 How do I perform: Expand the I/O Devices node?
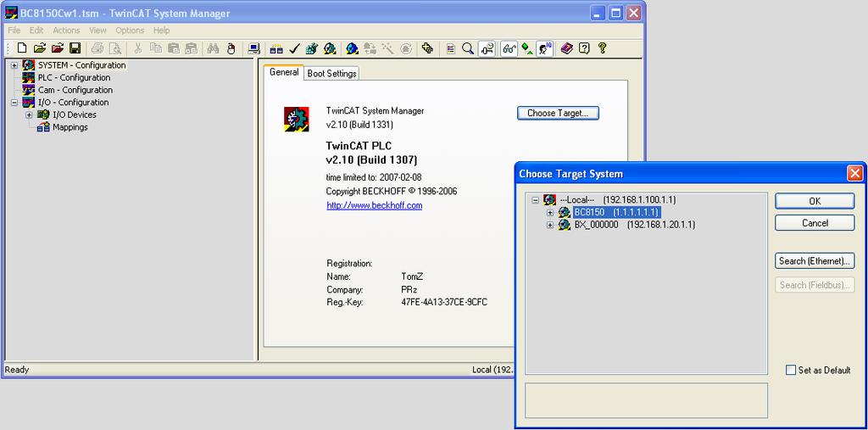pyautogui.click(x=30, y=114)
